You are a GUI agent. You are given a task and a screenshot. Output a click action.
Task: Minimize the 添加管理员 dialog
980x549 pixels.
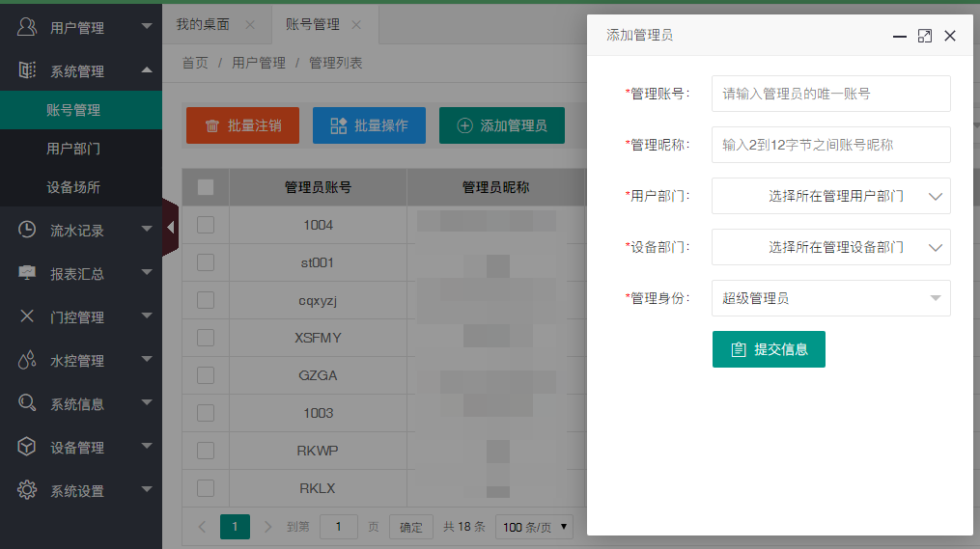899,37
